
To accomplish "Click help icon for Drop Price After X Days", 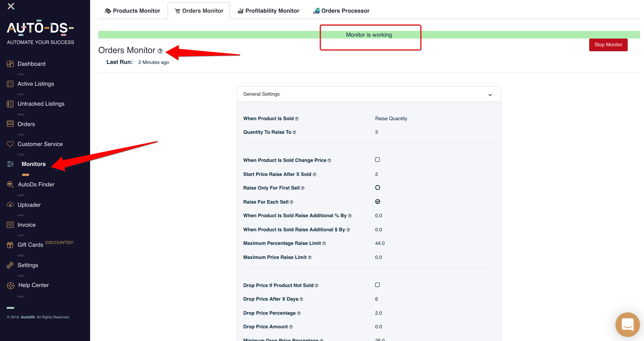I will point(301,300).
